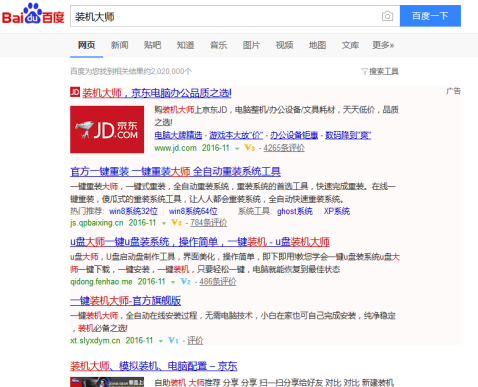478x387 pixels.
Task: Switch to the 音乐 tab
Action: pyautogui.click(x=218, y=45)
